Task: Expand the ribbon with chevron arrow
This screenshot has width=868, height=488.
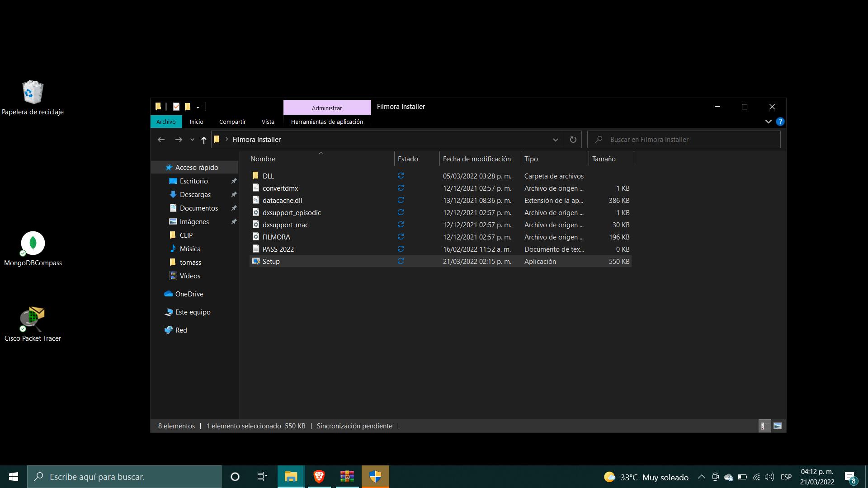Action: pos(768,122)
